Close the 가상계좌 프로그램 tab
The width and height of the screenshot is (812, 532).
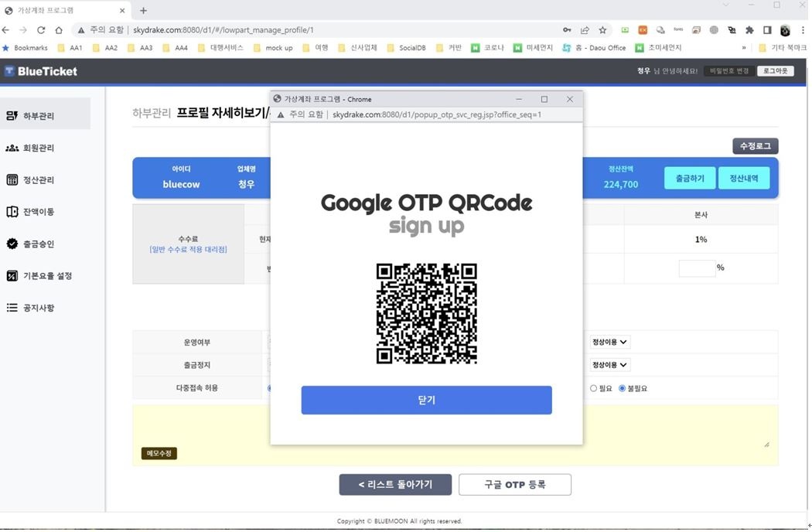point(122,10)
